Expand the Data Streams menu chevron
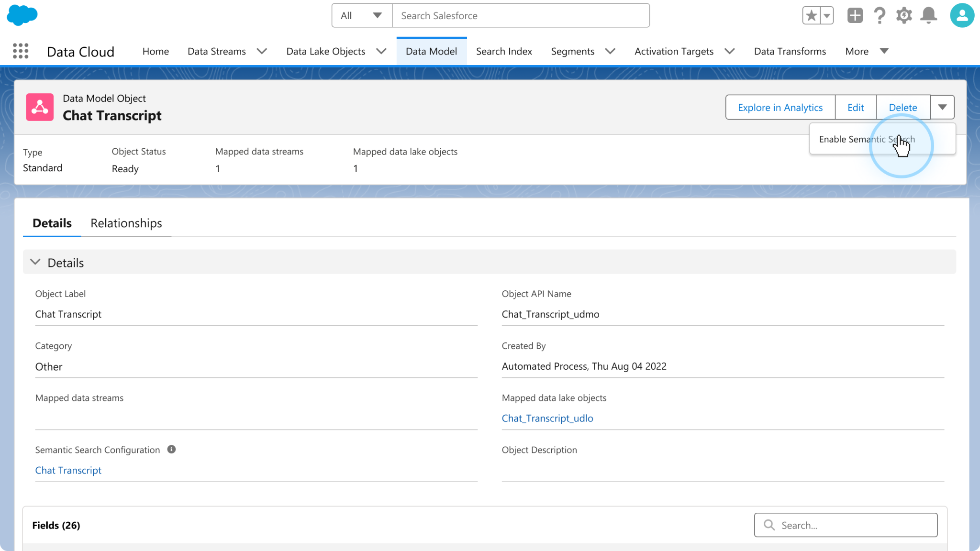The width and height of the screenshot is (980, 551). pyautogui.click(x=262, y=51)
